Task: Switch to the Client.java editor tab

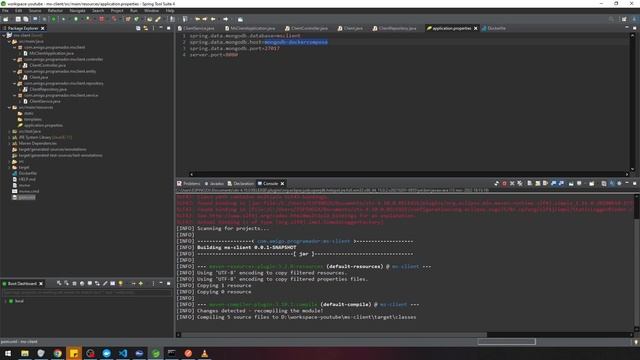Action: (350, 28)
